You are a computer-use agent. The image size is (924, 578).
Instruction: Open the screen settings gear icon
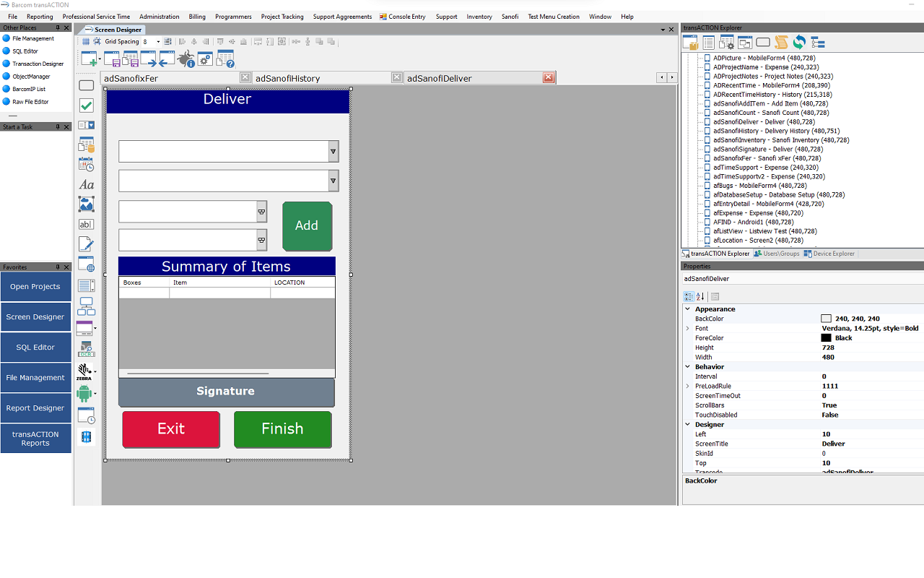(x=205, y=59)
